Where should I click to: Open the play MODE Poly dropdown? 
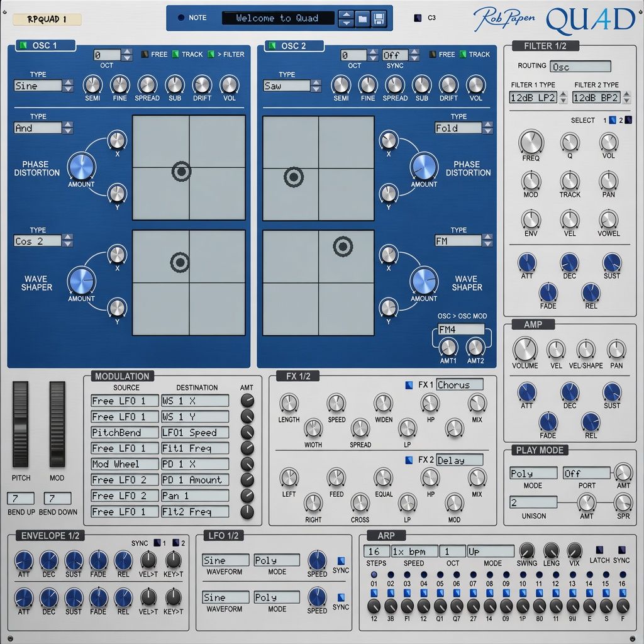pyautogui.click(x=533, y=473)
